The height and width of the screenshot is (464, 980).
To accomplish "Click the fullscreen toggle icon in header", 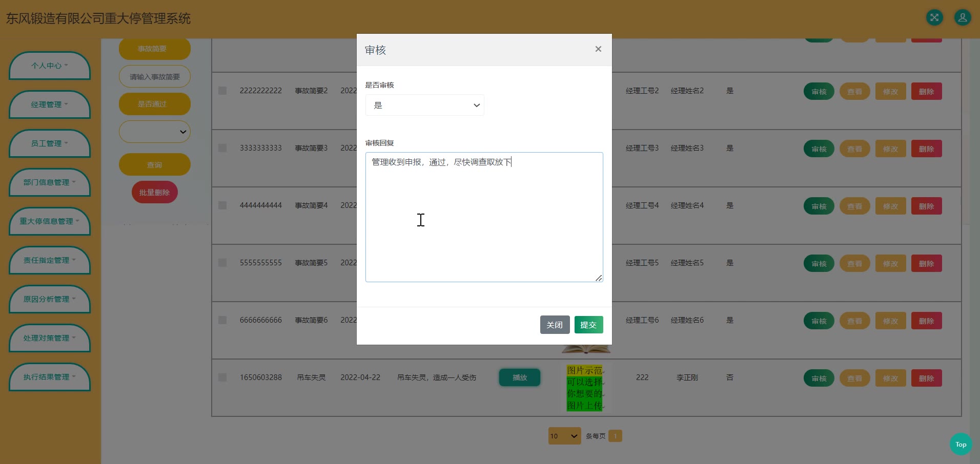I will [934, 18].
